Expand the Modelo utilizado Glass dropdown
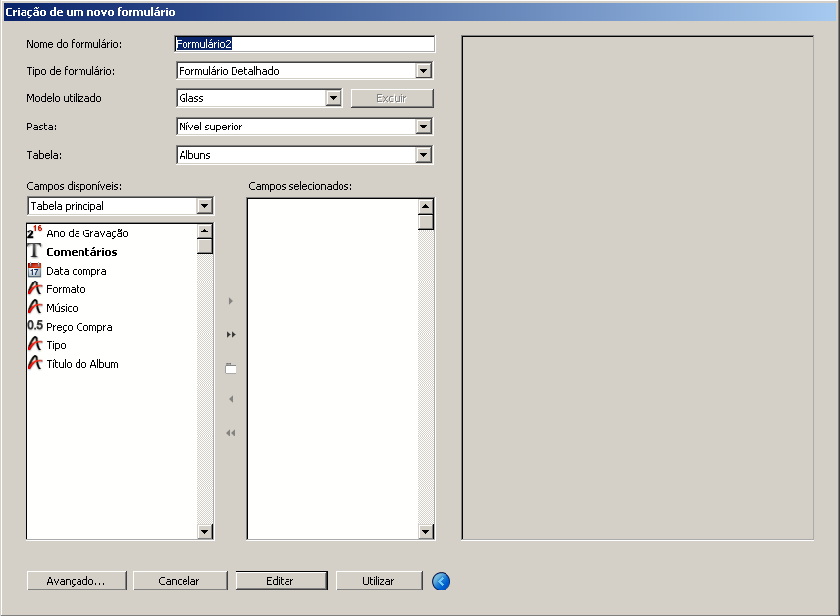Screen dimensions: 840x616 (333, 98)
